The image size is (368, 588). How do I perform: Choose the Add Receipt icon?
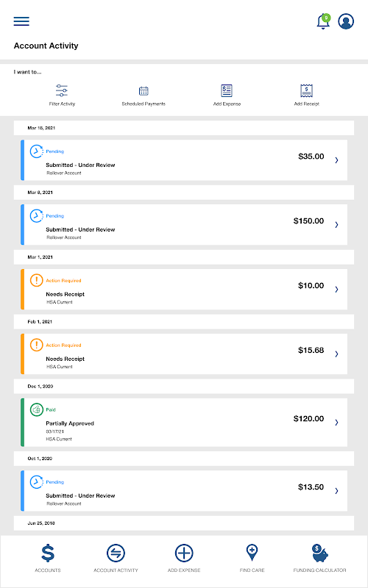307,90
